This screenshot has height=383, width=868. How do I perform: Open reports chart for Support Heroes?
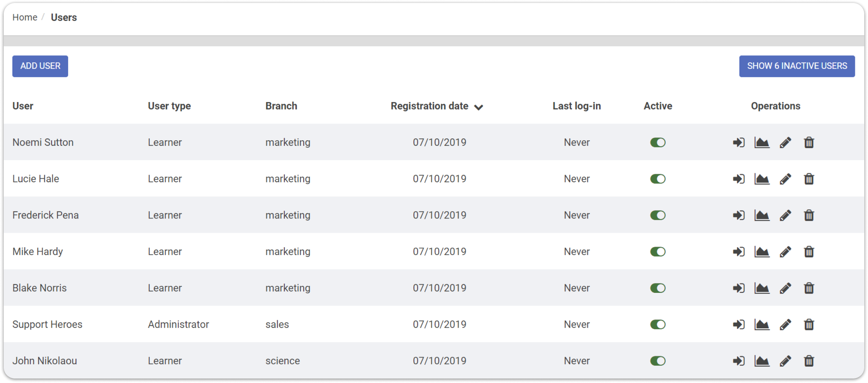762,324
